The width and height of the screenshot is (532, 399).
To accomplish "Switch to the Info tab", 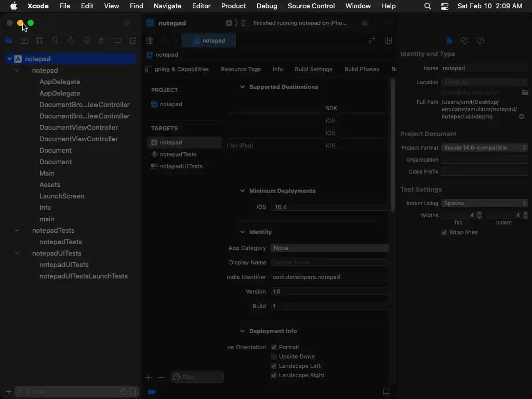I will (277, 69).
